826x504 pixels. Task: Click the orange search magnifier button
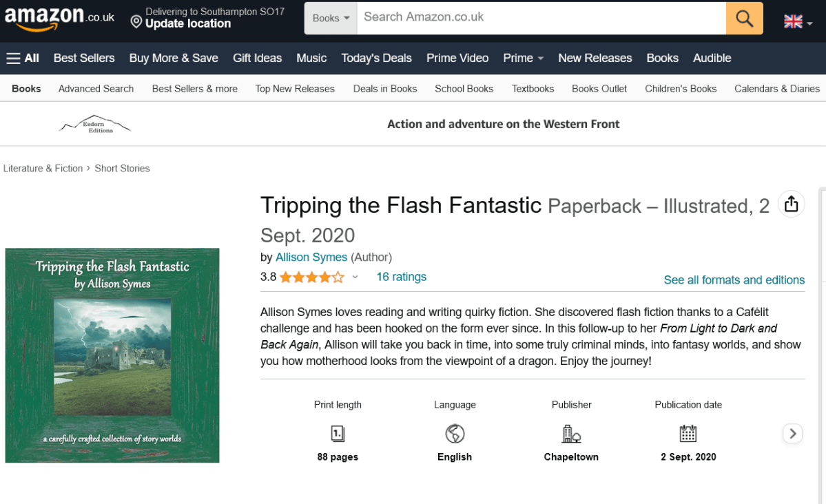[744, 18]
